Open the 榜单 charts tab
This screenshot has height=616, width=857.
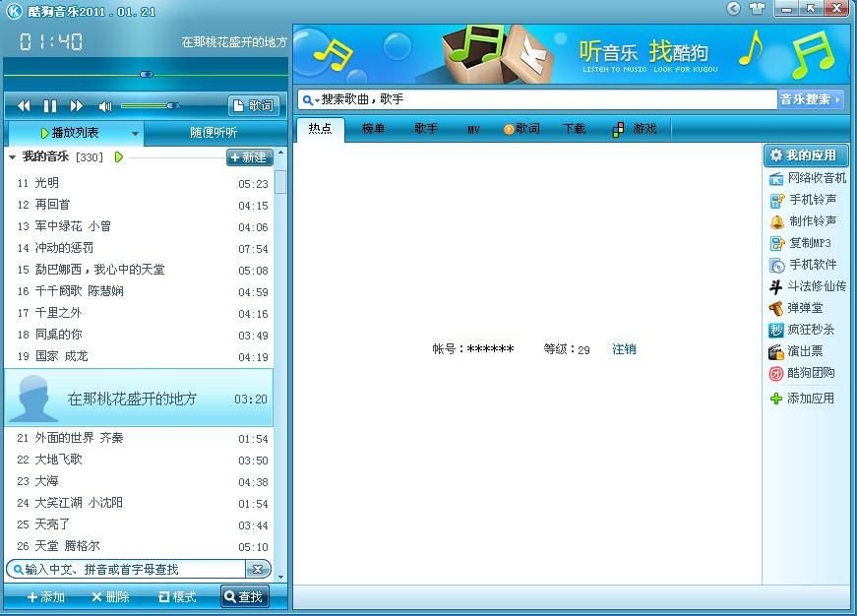(374, 129)
